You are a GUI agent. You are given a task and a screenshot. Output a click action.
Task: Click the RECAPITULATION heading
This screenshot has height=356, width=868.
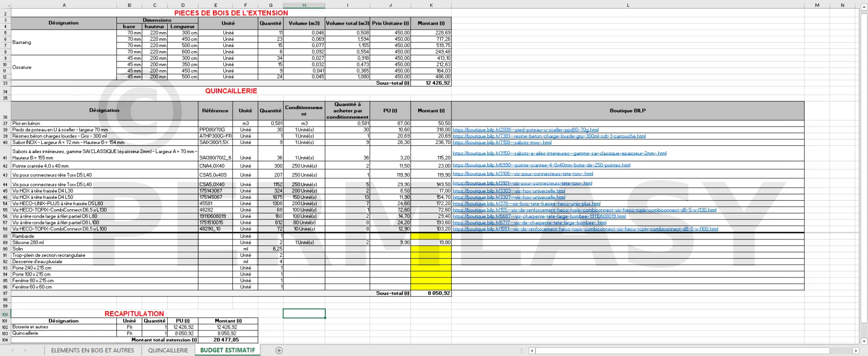134,314
